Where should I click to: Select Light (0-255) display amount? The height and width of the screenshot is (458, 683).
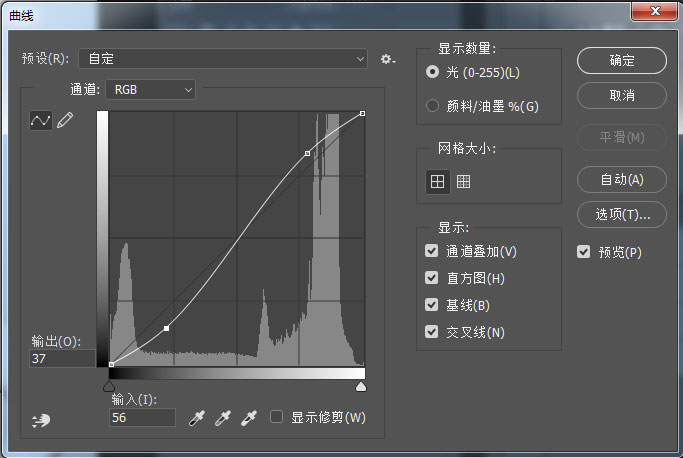tap(432, 72)
